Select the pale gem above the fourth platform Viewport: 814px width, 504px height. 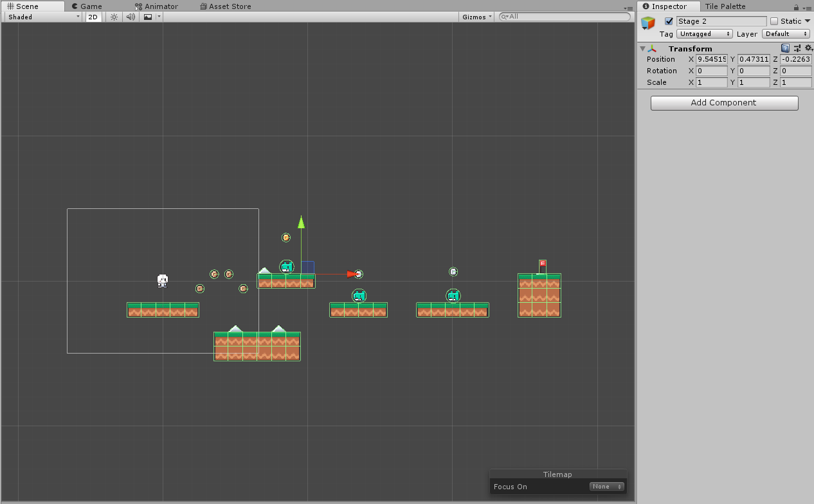pos(453,272)
